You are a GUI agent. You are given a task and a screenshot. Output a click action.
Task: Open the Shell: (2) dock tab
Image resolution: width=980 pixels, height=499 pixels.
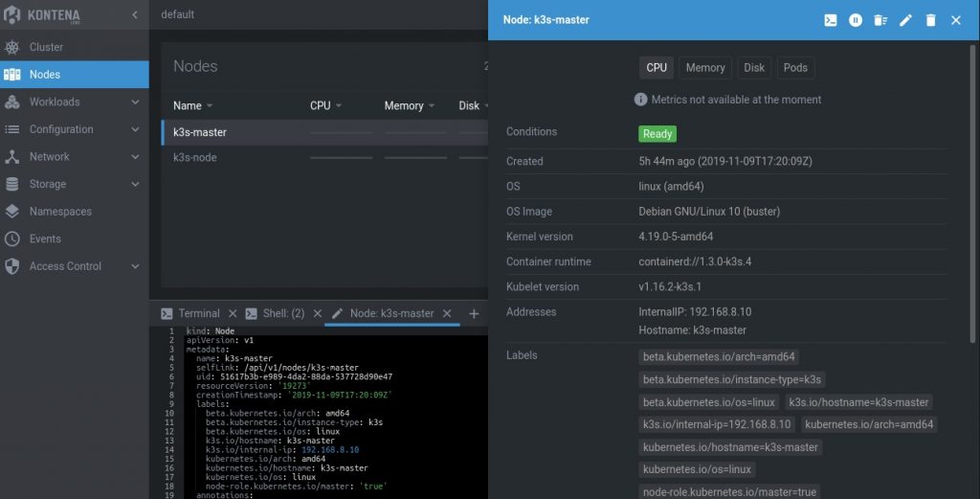pyautogui.click(x=276, y=313)
